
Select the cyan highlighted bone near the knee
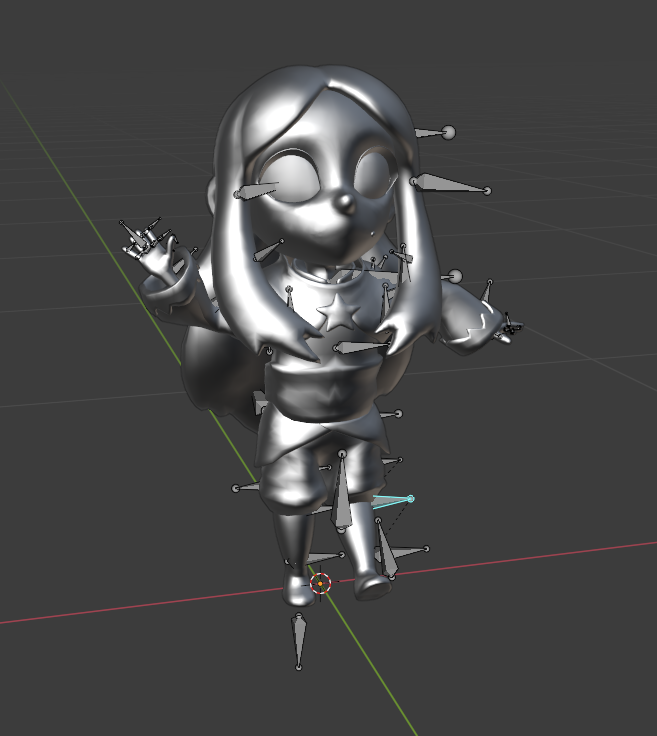[x=392, y=502]
